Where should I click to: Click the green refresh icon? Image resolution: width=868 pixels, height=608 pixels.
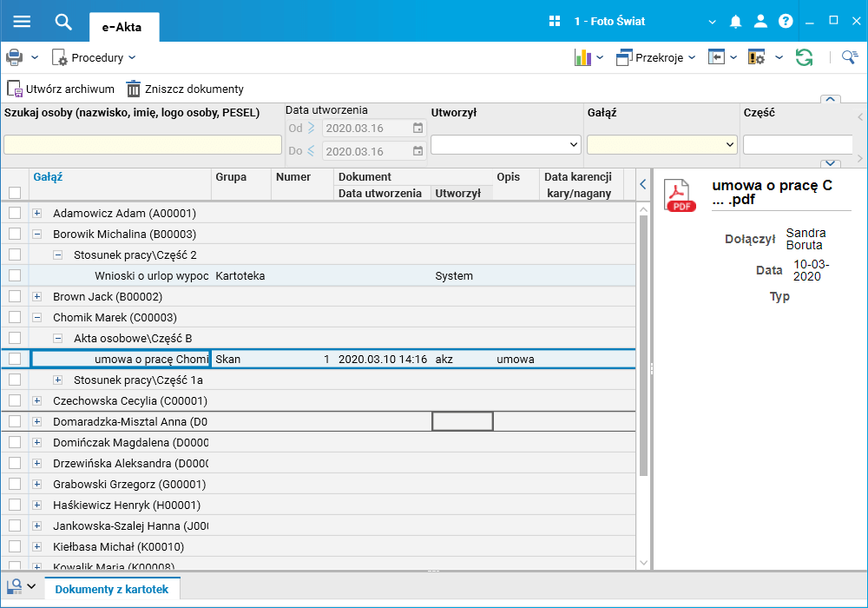pos(805,57)
